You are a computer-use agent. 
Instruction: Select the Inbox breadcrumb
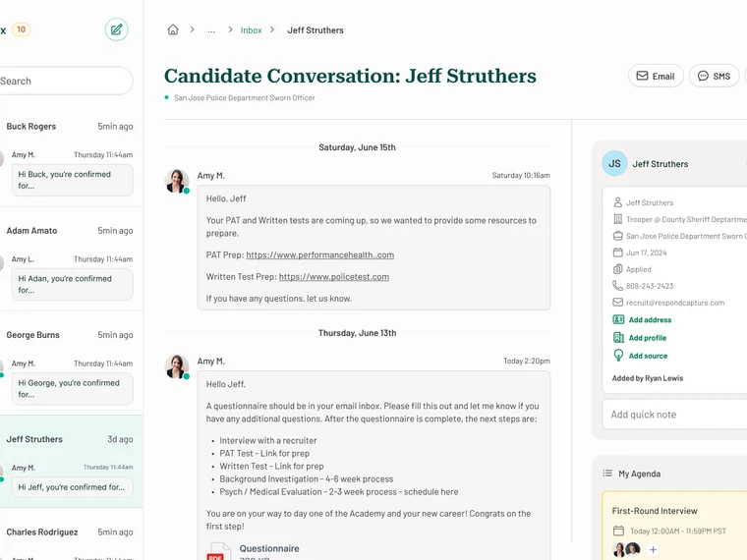click(x=252, y=30)
